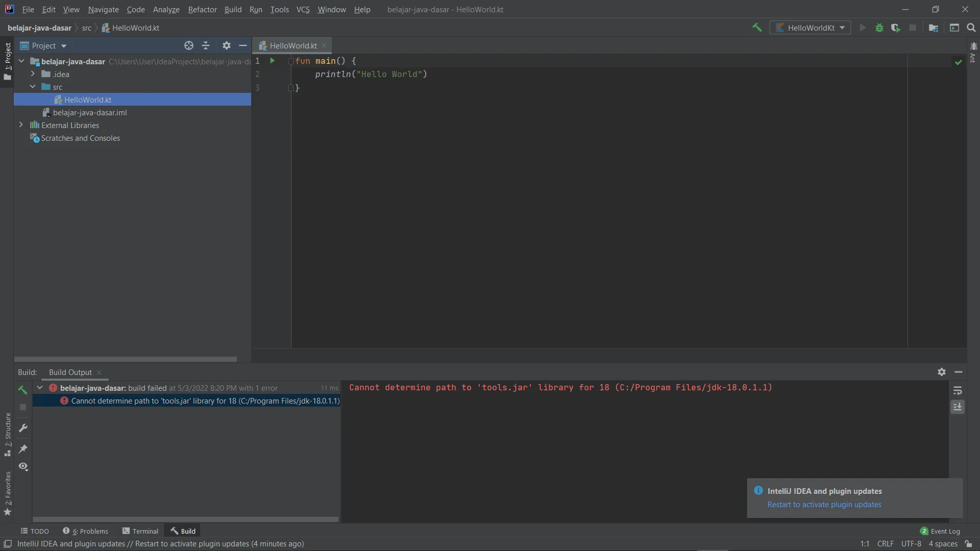
Task: Pin the Build Output tab
Action: pyautogui.click(x=23, y=449)
